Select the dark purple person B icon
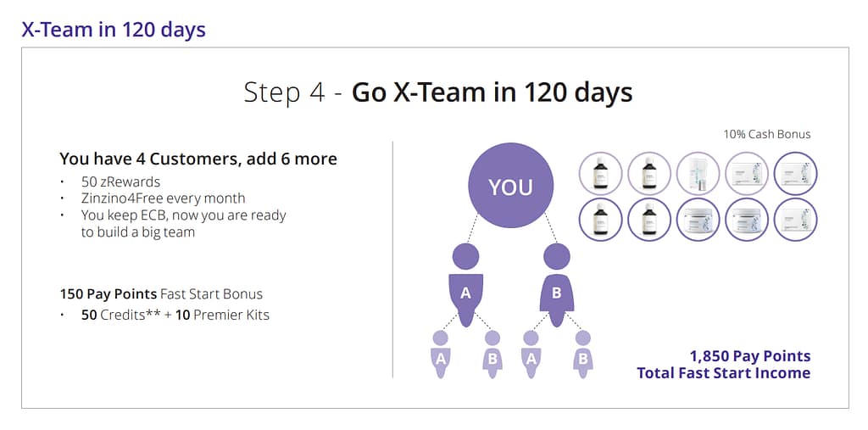 pos(556,285)
